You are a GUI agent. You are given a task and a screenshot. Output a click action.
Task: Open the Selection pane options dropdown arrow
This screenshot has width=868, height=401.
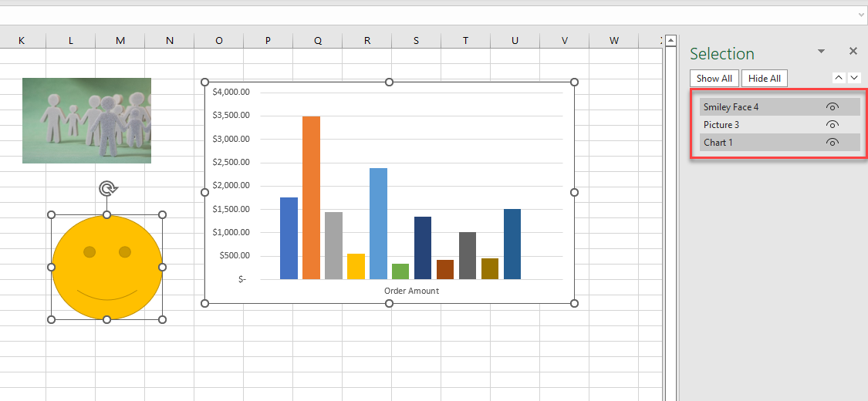pos(821,51)
